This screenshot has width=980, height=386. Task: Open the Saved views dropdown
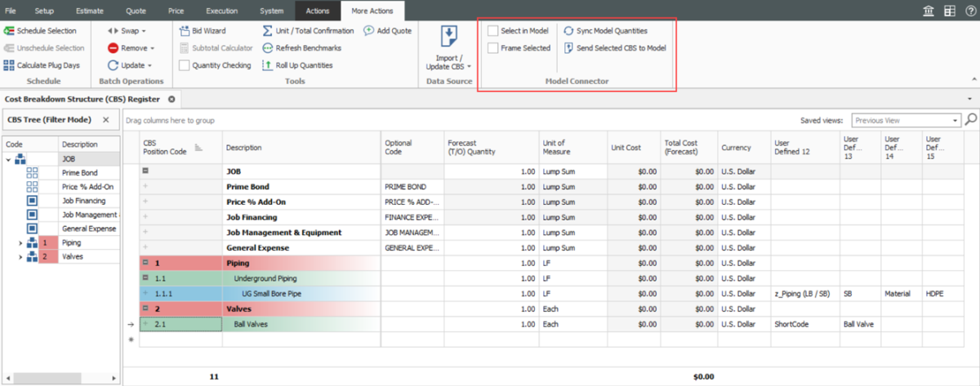[955, 120]
